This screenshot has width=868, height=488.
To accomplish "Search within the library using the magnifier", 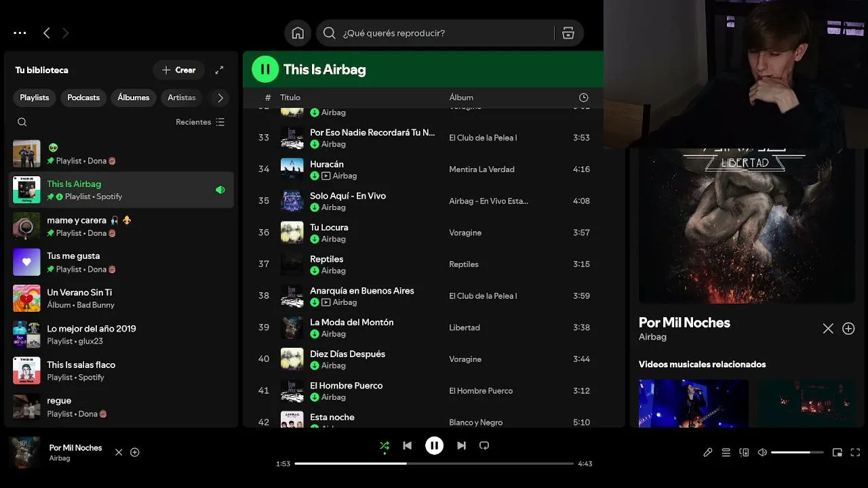I will click(22, 122).
